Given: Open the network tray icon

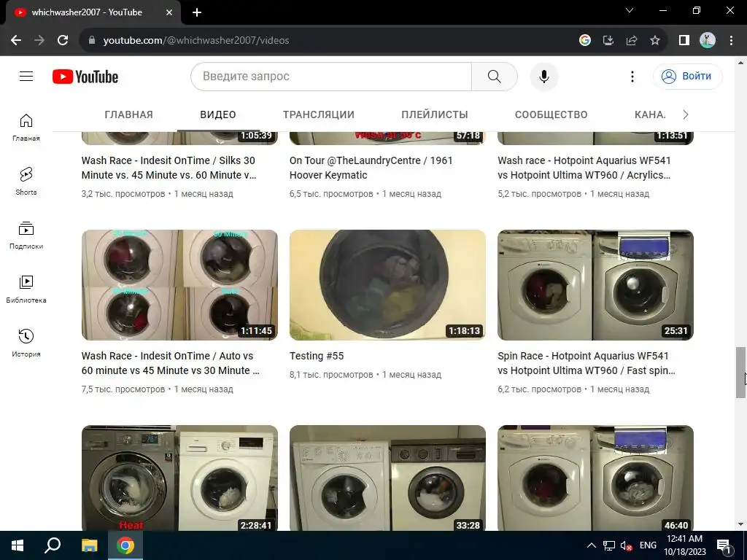Looking at the screenshot, I should click(609, 545).
